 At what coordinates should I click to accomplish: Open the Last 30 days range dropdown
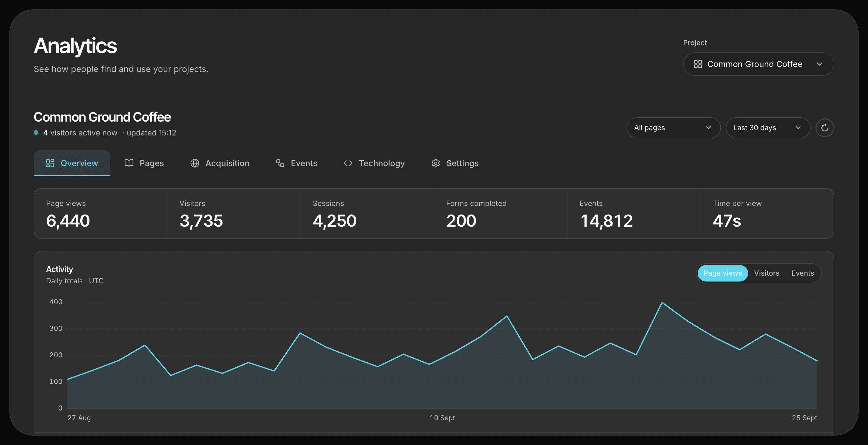(768, 128)
